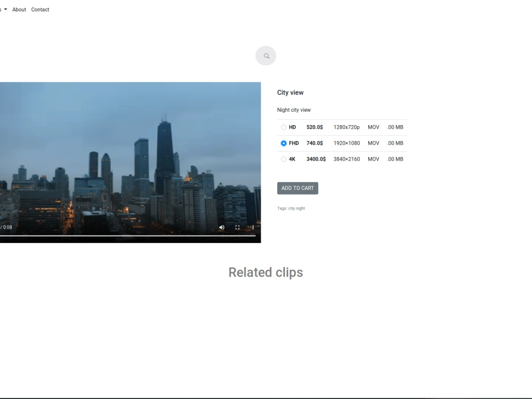Open the Contact menu item

[40, 10]
